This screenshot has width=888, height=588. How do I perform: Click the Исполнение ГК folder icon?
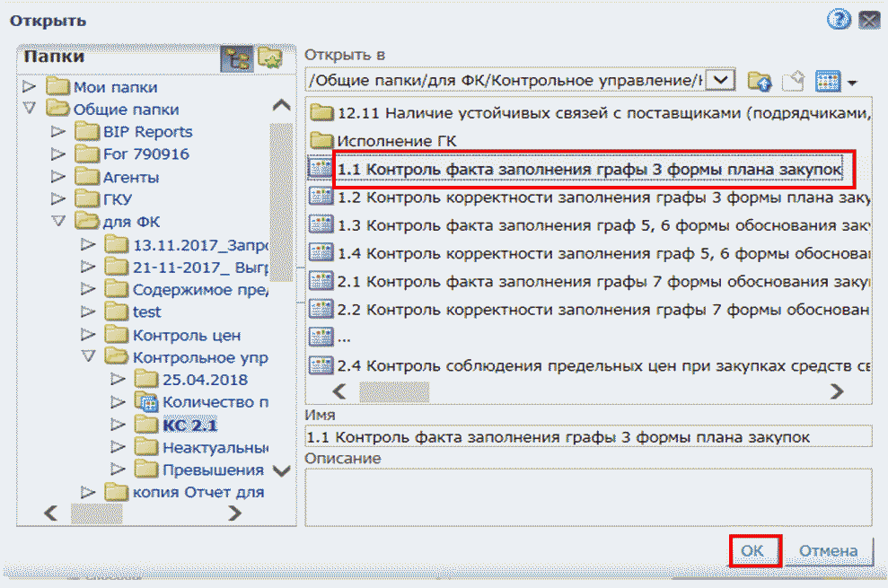pos(321,141)
